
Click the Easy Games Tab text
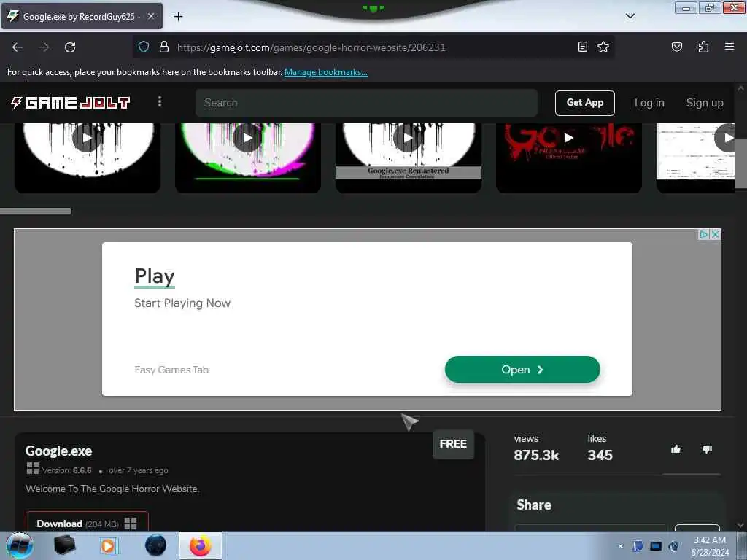(x=171, y=370)
